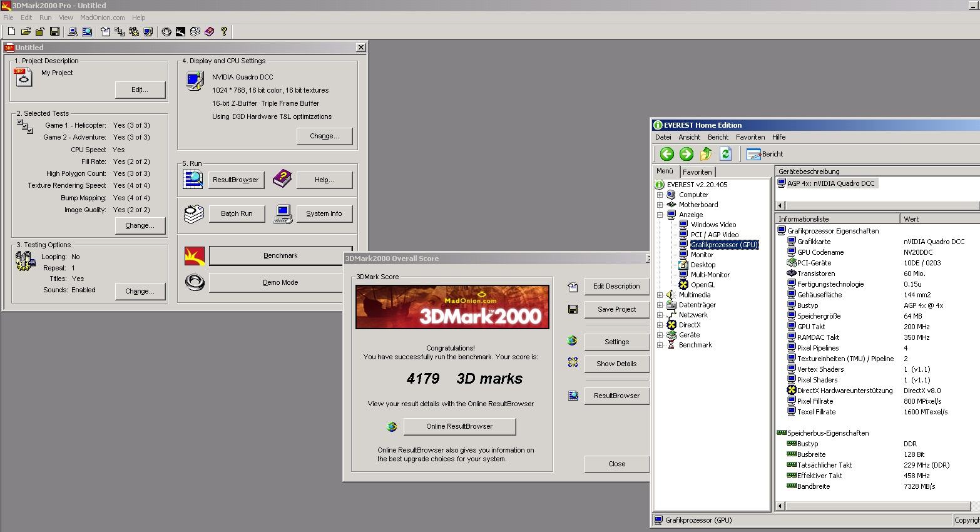The image size is (980, 532).
Task: Click the System Info computer toolbar icon
Action: [x=73, y=31]
